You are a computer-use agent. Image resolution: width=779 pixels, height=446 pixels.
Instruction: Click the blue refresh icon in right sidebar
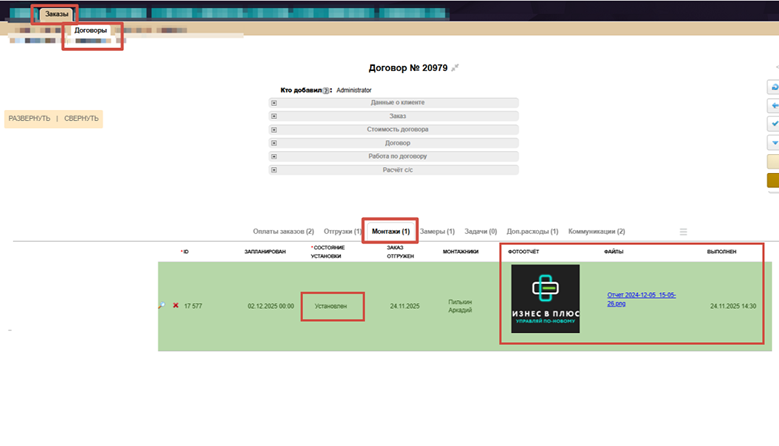pos(773,87)
